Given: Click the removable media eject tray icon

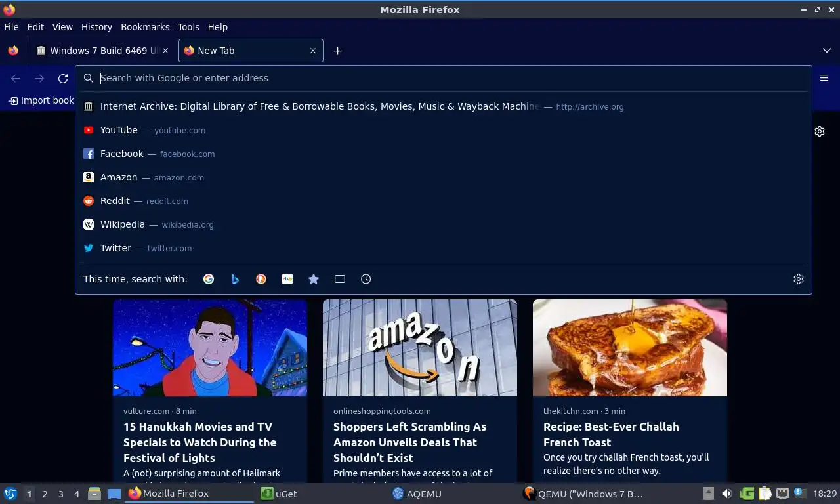Looking at the screenshot, I should tap(708, 493).
